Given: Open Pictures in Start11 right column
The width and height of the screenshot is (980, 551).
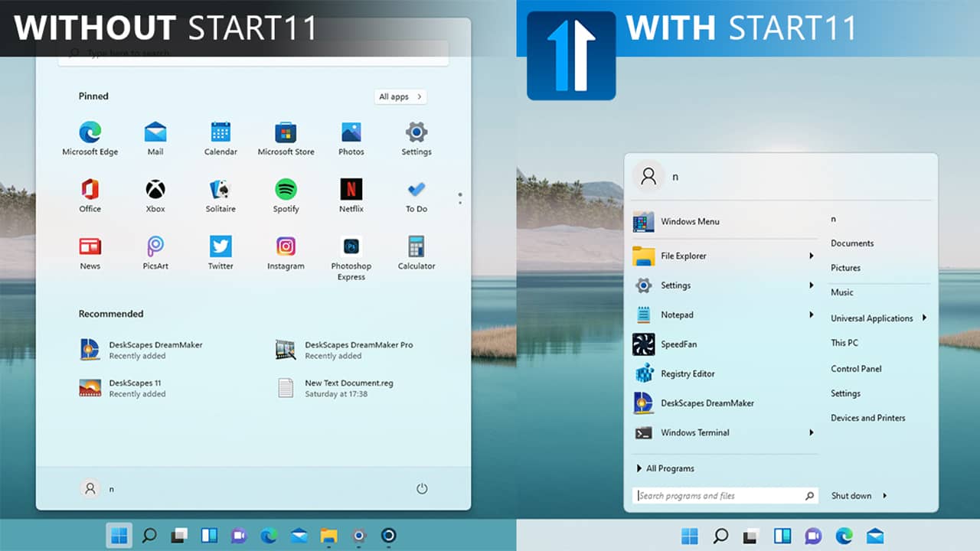Looking at the screenshot, I should pos(845,268).
